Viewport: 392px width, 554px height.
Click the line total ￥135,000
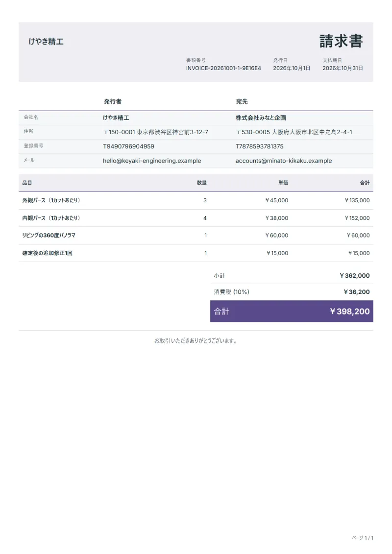(x=357, y=200)
